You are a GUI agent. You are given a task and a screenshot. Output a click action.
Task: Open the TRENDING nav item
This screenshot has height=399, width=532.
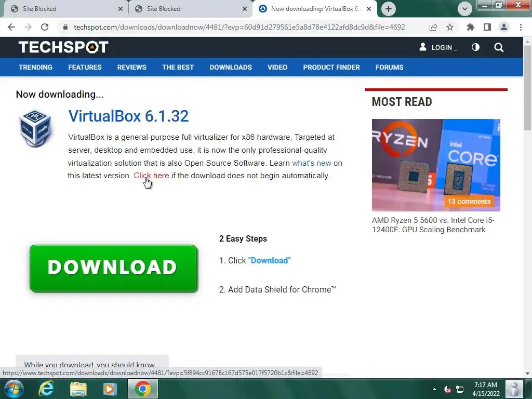[x=36, y=67]
